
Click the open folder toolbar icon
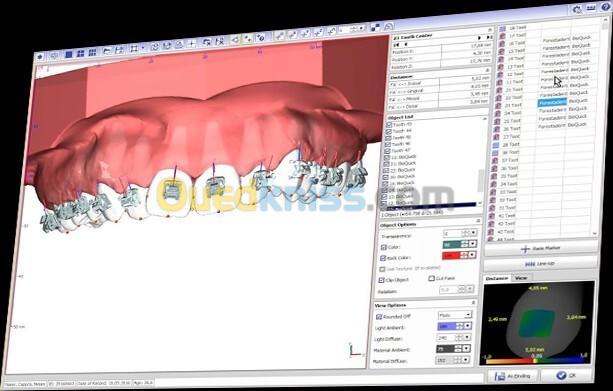[107, 51]
